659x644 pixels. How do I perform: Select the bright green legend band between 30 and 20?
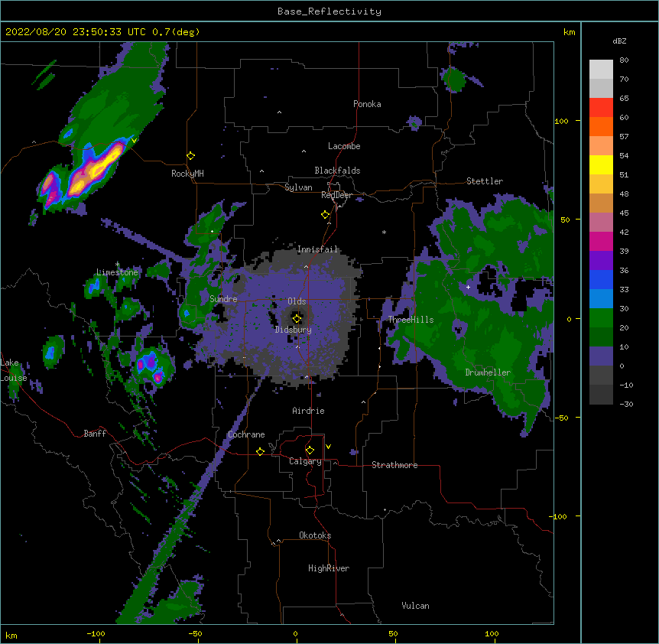point(601,318)
